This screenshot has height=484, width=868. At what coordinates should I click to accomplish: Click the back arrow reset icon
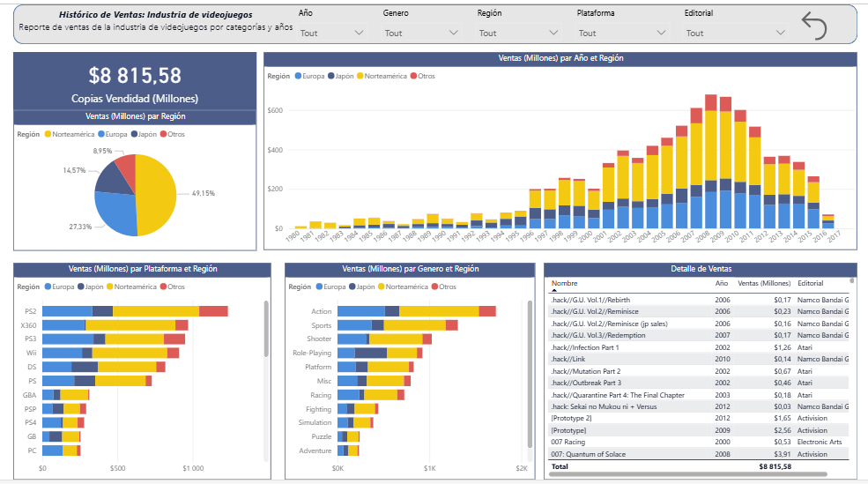pyautogui.click(x=813, y=26)
